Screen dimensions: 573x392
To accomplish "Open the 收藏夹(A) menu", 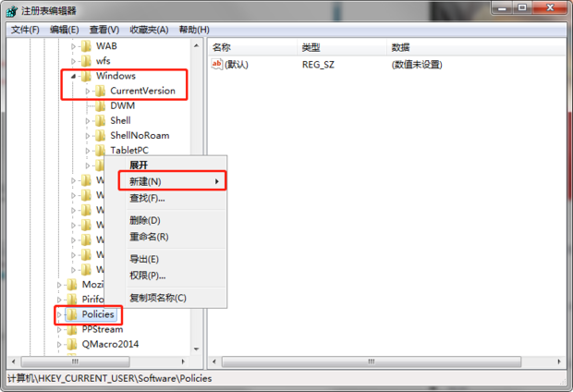I will [149, 30].
